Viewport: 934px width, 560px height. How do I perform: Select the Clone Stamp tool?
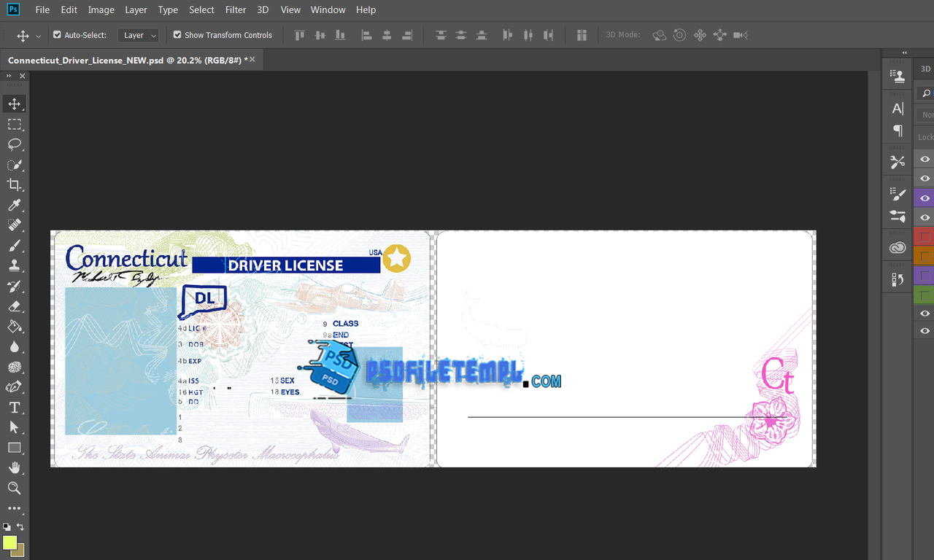[x=14, y=266]
